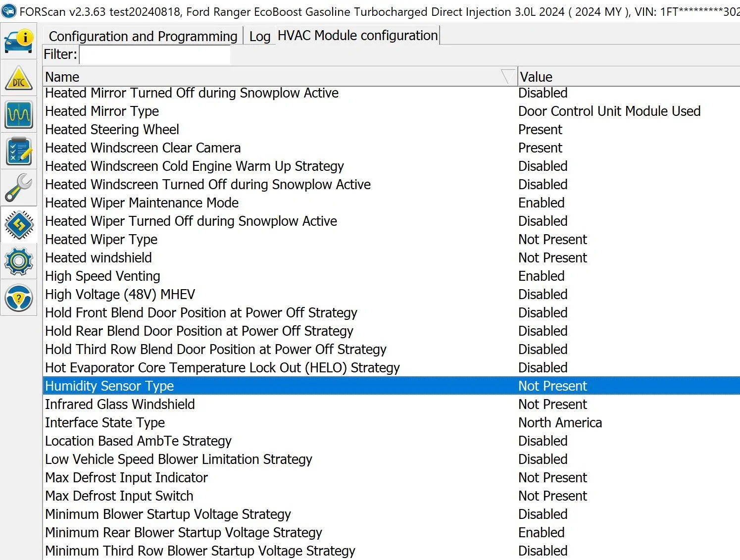Viewport: 740px width, 560px height.
Task: Select High Voltage (48V) MHEV row
Action: tap(392, 294)
